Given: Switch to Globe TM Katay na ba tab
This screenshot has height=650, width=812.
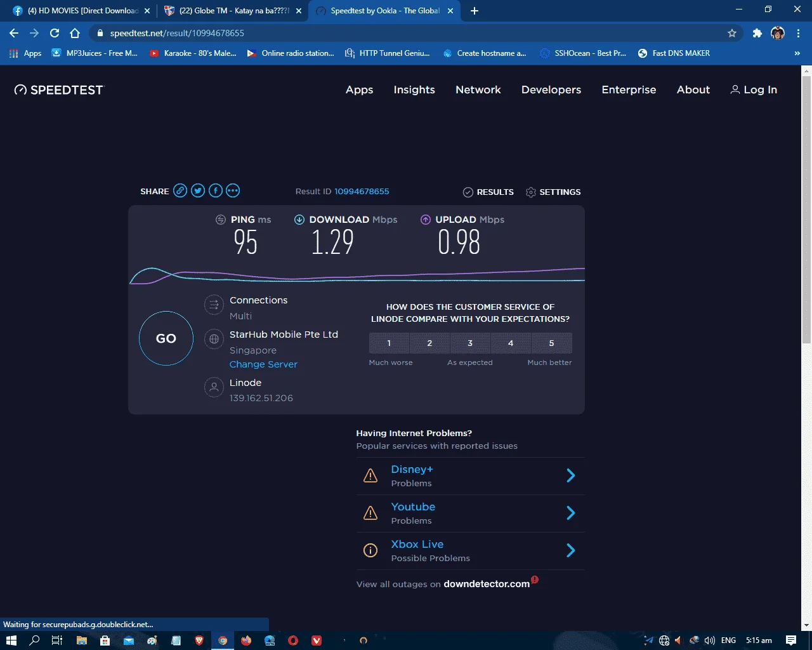Looking at the screenshot, I should point(233,11).
